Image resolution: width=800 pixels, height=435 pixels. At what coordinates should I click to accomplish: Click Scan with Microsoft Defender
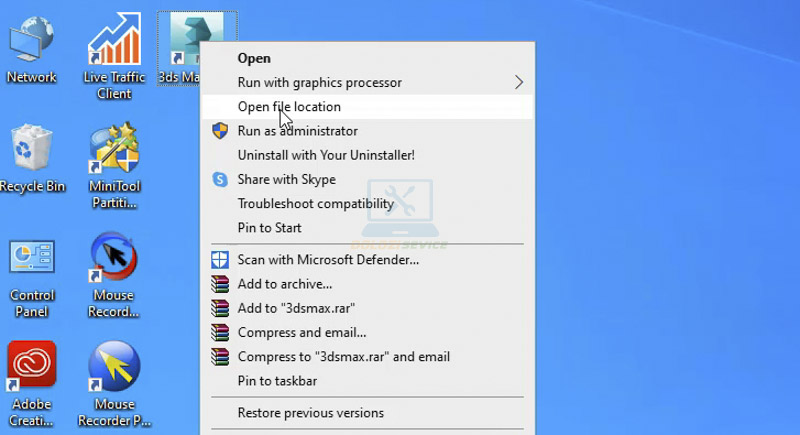(328, 260)
